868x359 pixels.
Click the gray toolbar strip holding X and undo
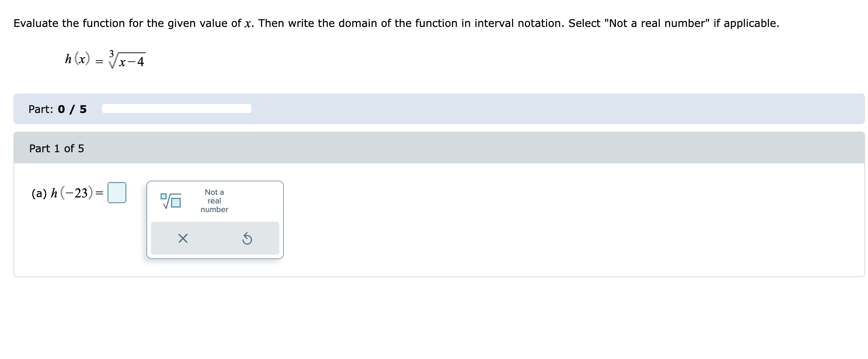tap(215, 238)
